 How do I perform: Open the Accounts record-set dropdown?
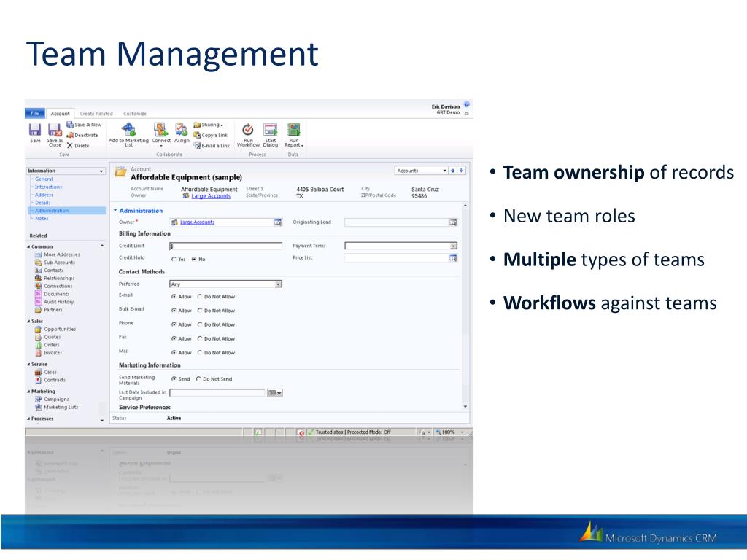click(x=444, y=171)
